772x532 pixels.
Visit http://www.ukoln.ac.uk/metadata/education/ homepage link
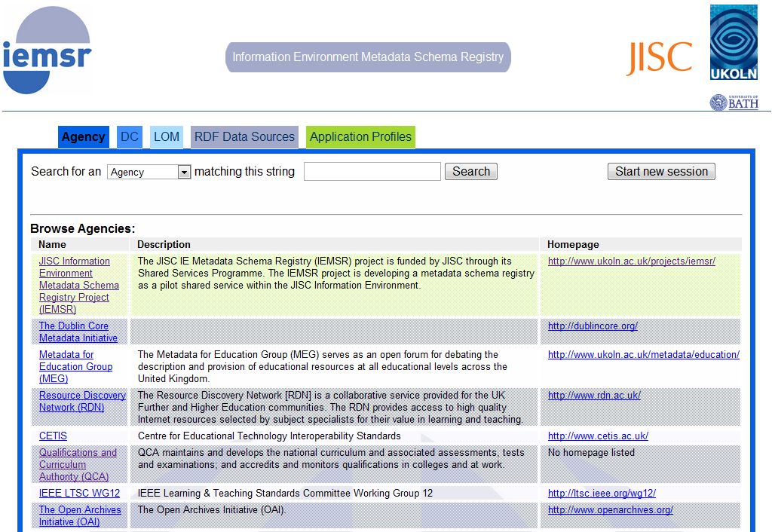pyautogui.click(x=644, y=354)
